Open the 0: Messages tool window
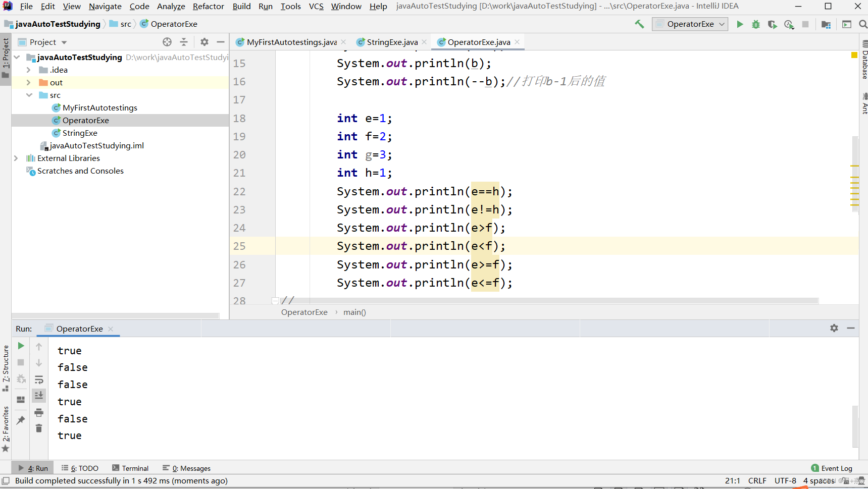The image size is (868, 489). (x=186, y=468)
